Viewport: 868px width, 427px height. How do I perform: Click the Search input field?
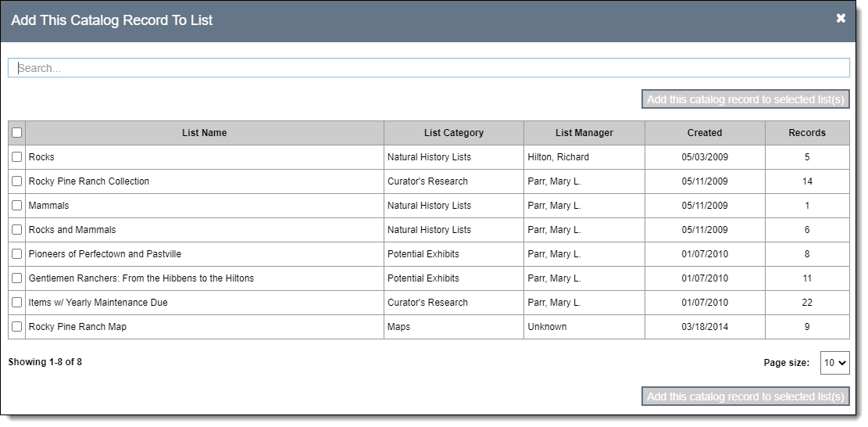[x=428, y=68]
